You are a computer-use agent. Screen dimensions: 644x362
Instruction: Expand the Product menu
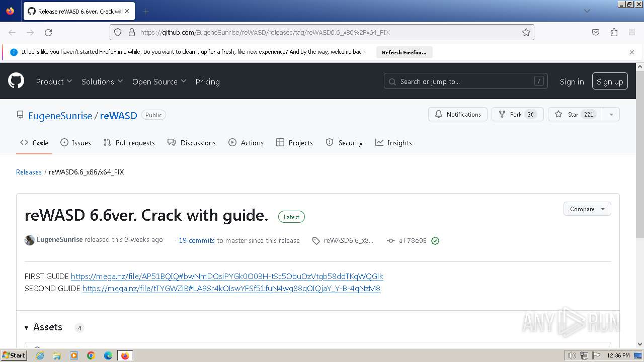(x=54, y=81)
